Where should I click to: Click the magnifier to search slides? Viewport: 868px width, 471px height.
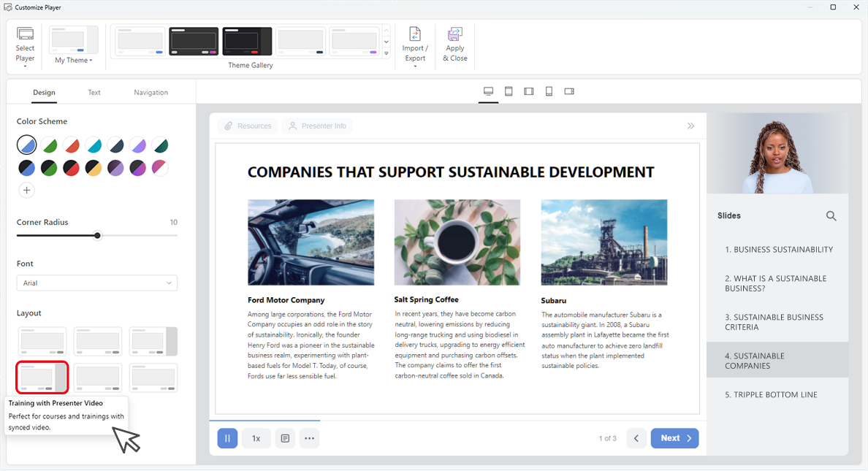pyautogui.click(x=831, y=215)
